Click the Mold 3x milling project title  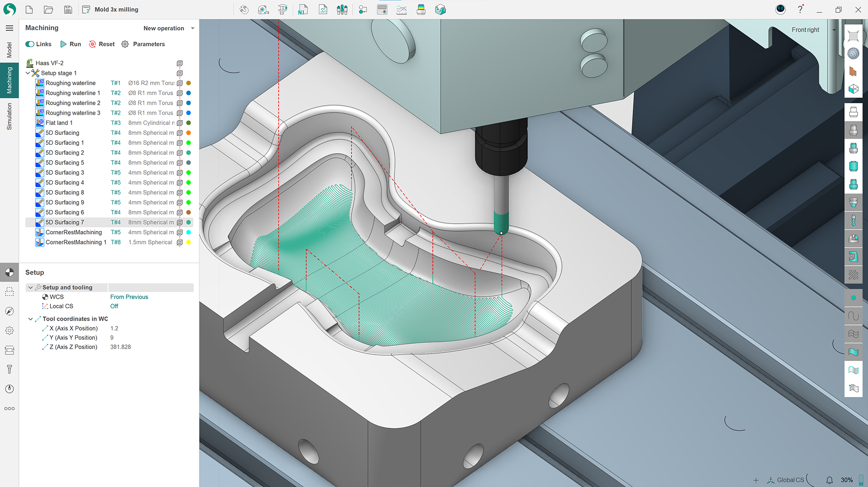tap(117, 9)
